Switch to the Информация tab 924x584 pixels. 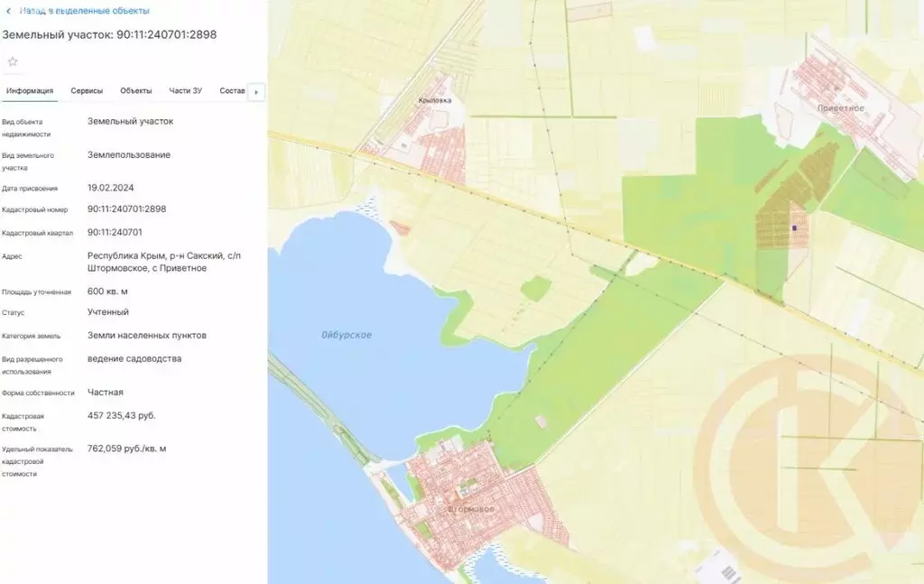point(30,91)
